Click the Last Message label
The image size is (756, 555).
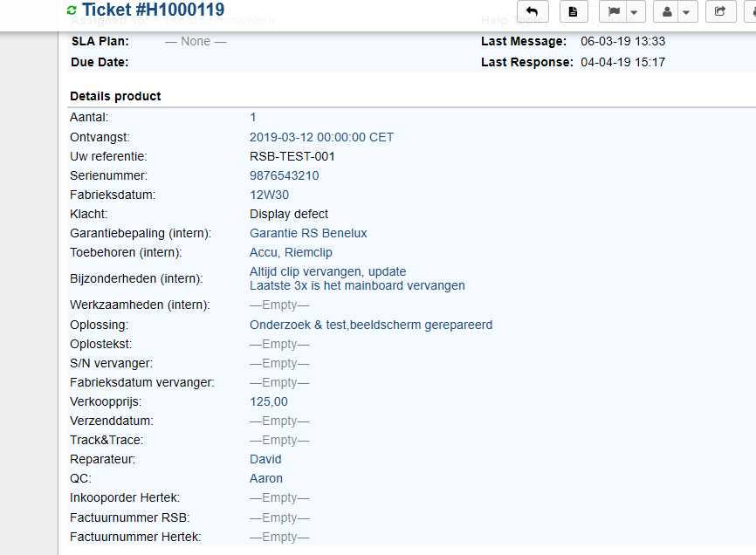524,41
